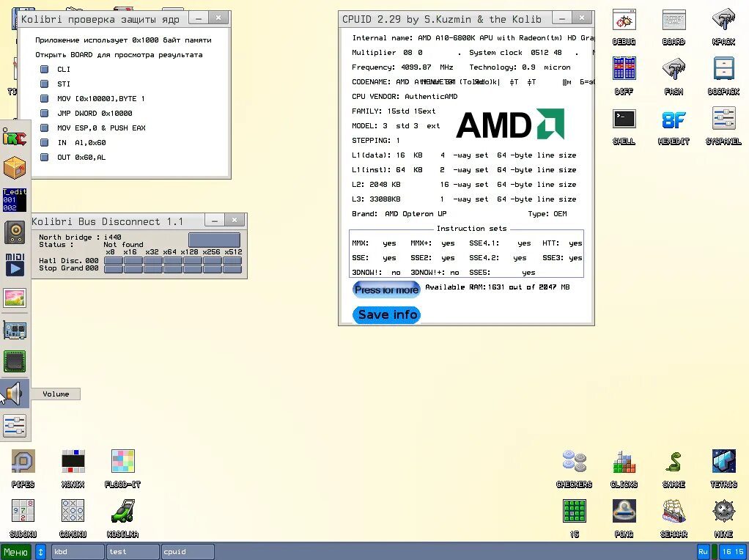Click the taskbar clock showing 16 15
The height and width of the screenshot is (560, 749).
point(733,552)
